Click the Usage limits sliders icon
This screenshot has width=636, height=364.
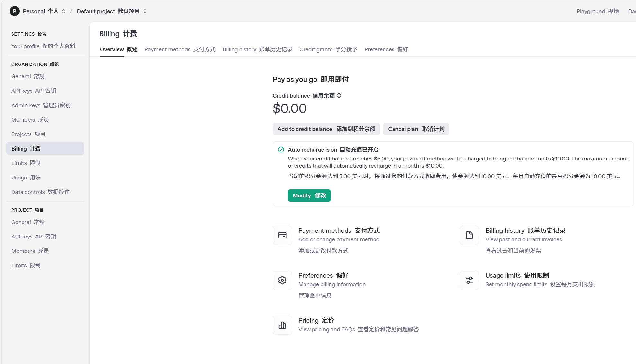tap(469, 280)
